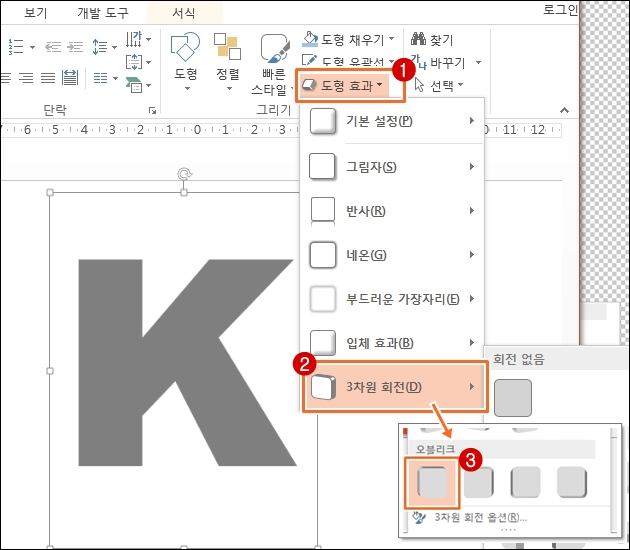Viewport: 630px width, 550px height.
Task: Open the 정렬 arrange menu
Action: 228,62
